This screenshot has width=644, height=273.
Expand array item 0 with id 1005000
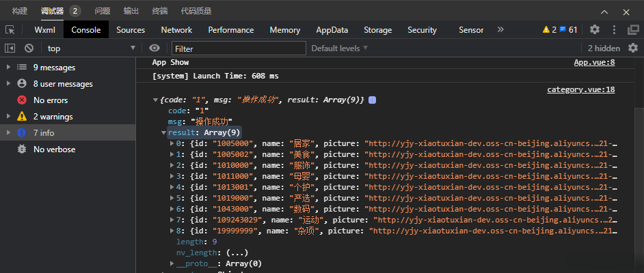tap(172, 144)
